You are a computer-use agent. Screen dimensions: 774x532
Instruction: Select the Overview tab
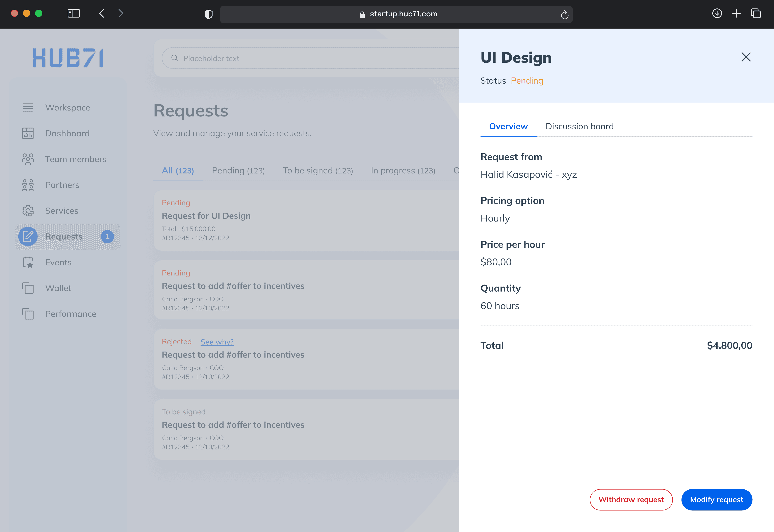(508, 126)
